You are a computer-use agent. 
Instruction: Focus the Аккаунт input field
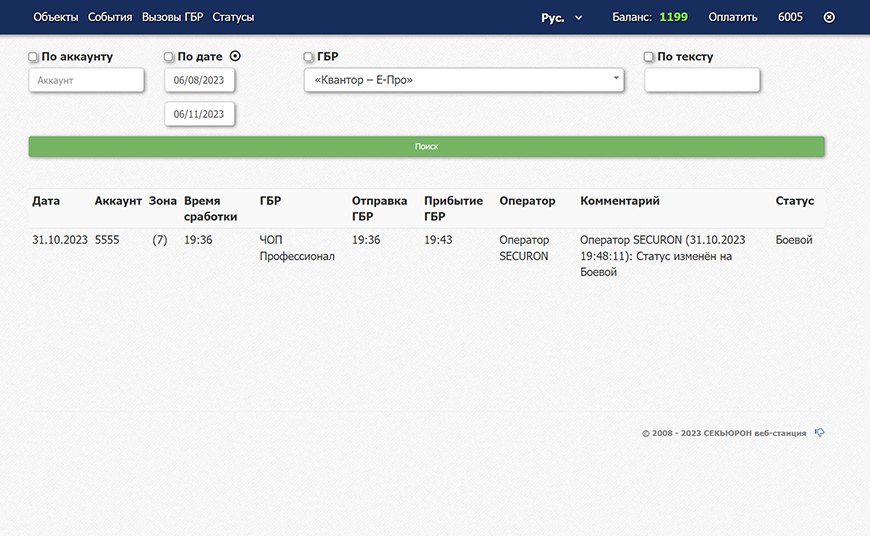[87, 80]
